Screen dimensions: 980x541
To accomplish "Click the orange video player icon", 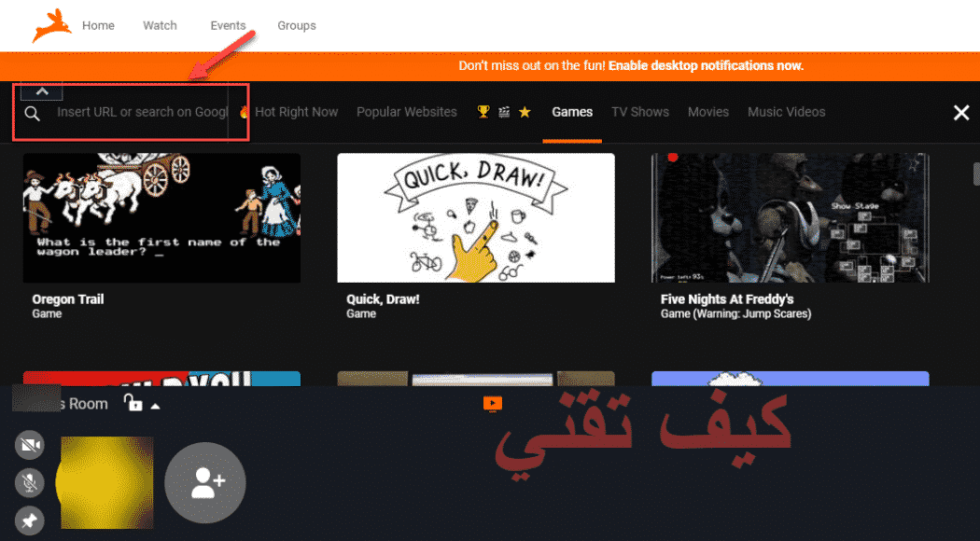I will pyautogui.click(x=493, y=404).
